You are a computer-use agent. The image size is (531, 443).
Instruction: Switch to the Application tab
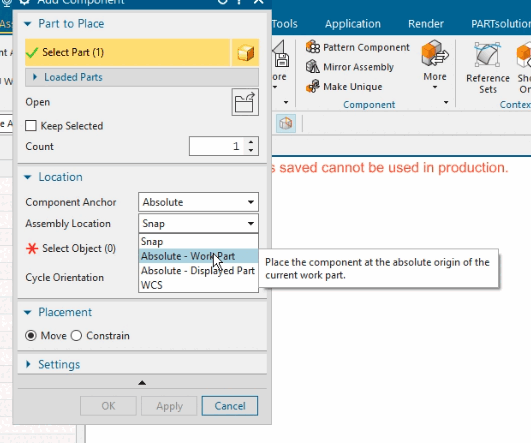coord(353,24)
